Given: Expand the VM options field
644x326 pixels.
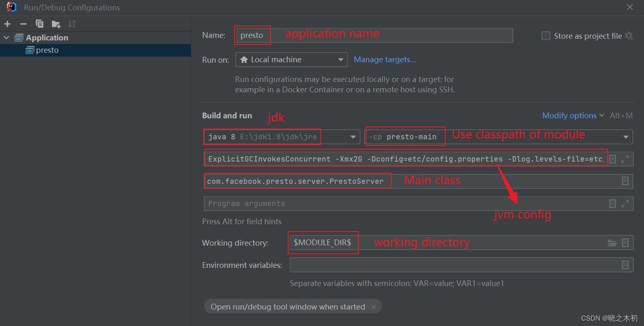Looking at the screenshot, I should click(x=625, y=159).
